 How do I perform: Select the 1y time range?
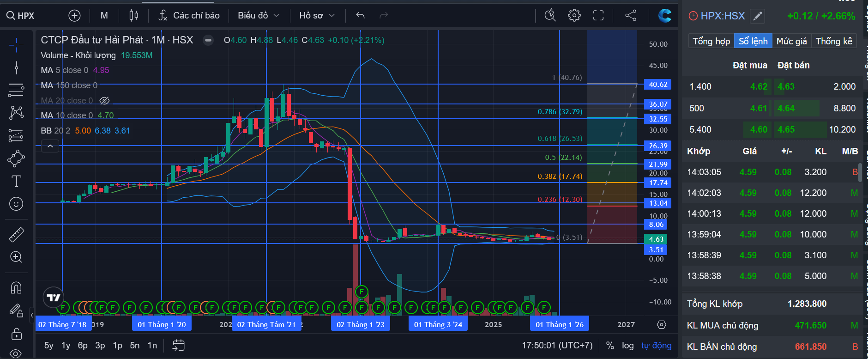click(66, 346)
